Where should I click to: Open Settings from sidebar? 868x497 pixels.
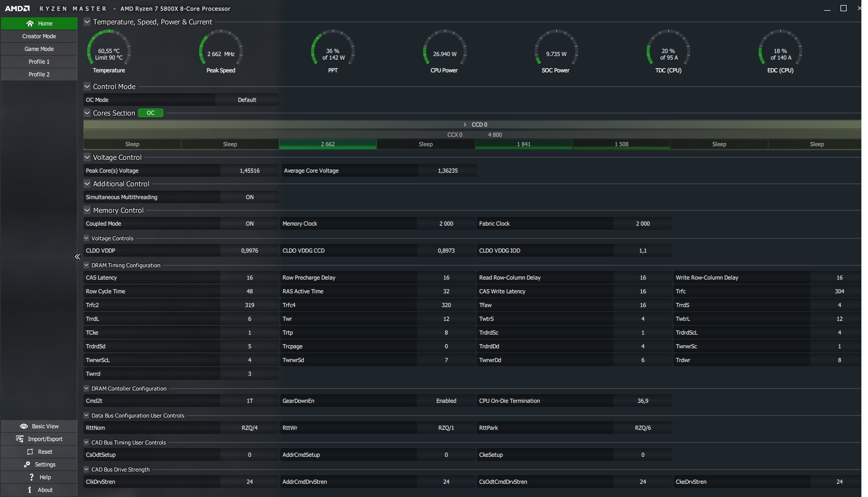(39, 464)
